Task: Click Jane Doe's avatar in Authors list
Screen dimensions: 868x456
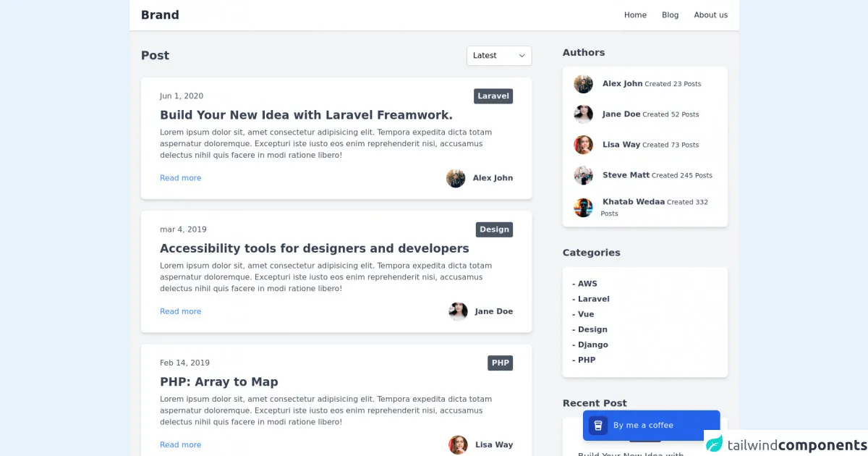Action: pos(583,114)
